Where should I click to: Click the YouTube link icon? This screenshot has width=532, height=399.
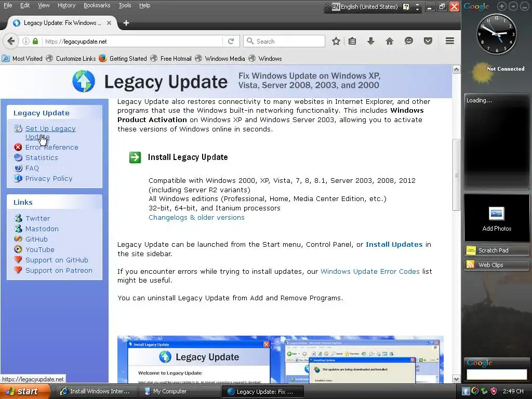click(18, 249)
